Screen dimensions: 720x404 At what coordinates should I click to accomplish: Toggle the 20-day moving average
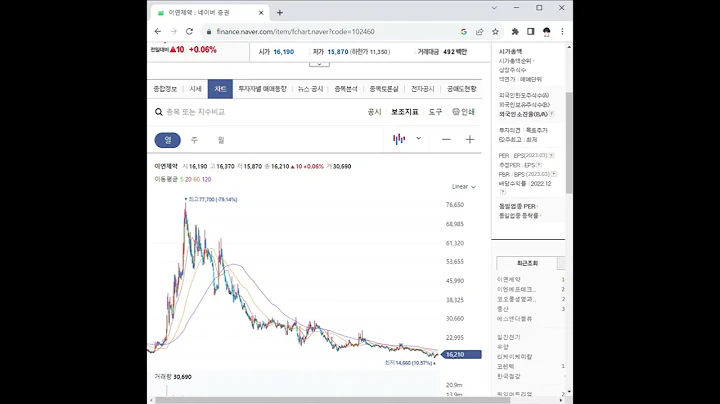[188, 180]
